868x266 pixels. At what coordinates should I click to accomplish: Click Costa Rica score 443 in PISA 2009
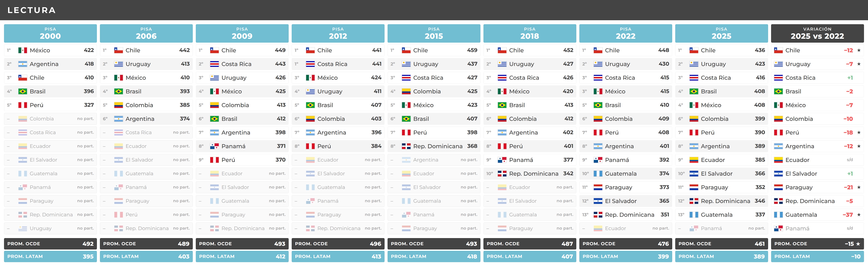[280, 64]
